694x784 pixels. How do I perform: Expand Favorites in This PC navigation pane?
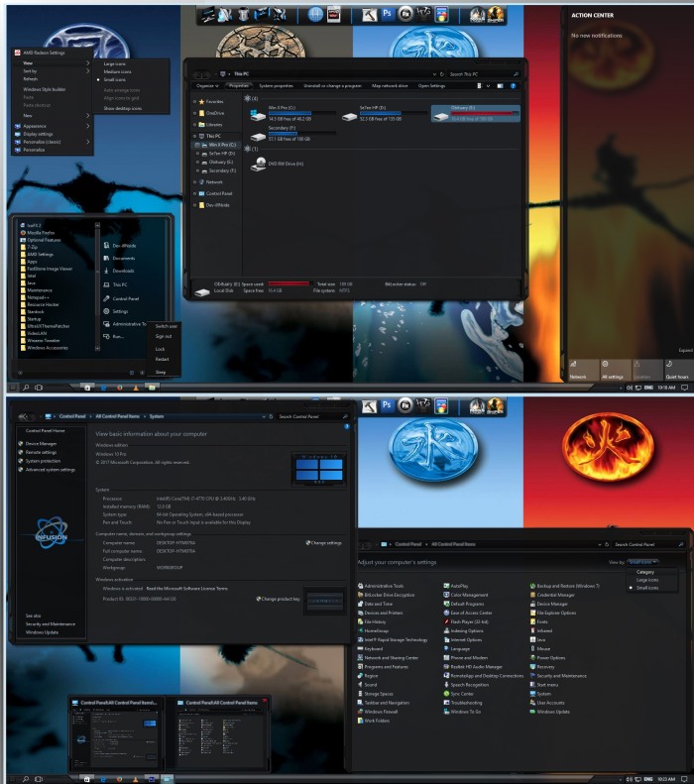195,101
